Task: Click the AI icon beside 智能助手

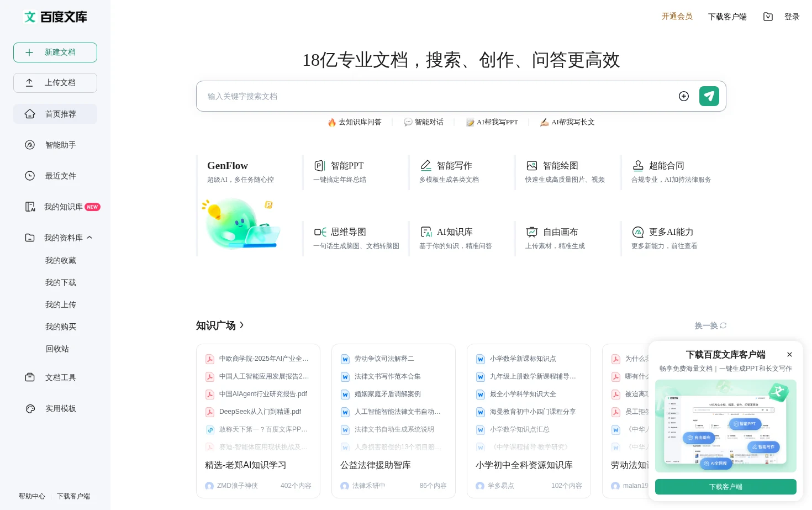Action: pyautogui.click(x=30, y=145)
